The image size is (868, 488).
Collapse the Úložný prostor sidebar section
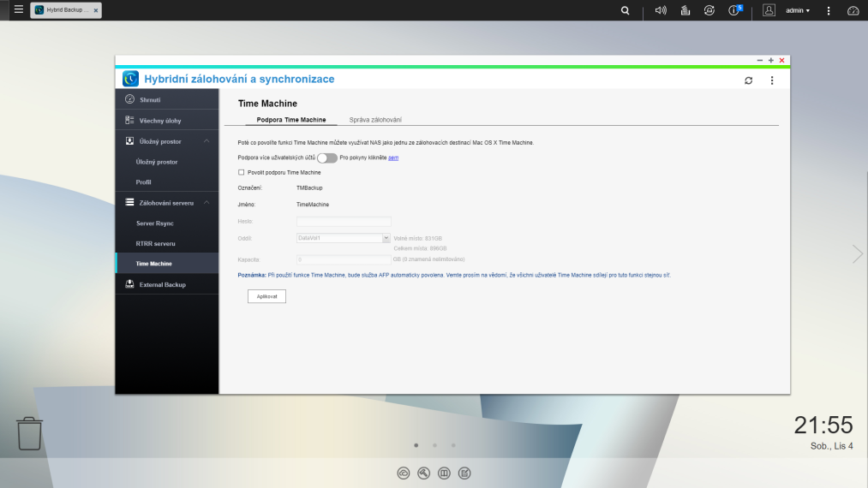coord(206,141)
